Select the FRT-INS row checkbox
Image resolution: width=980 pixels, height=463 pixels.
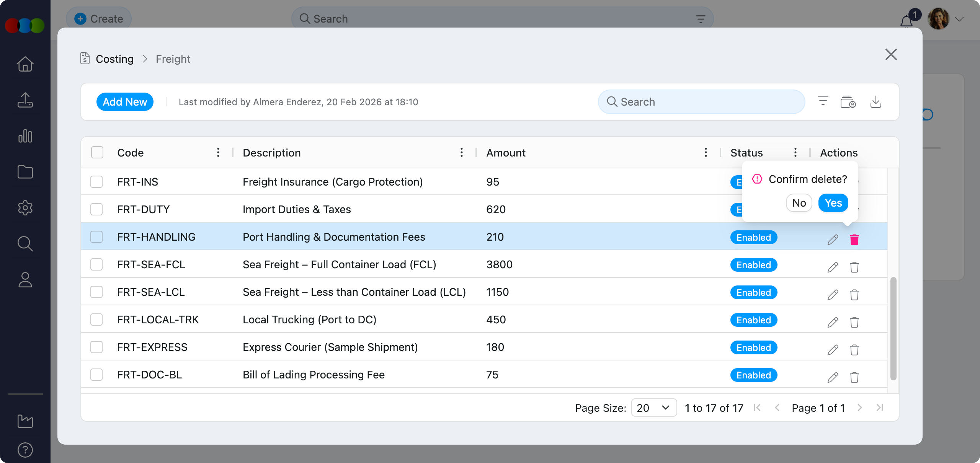point(96,182)
